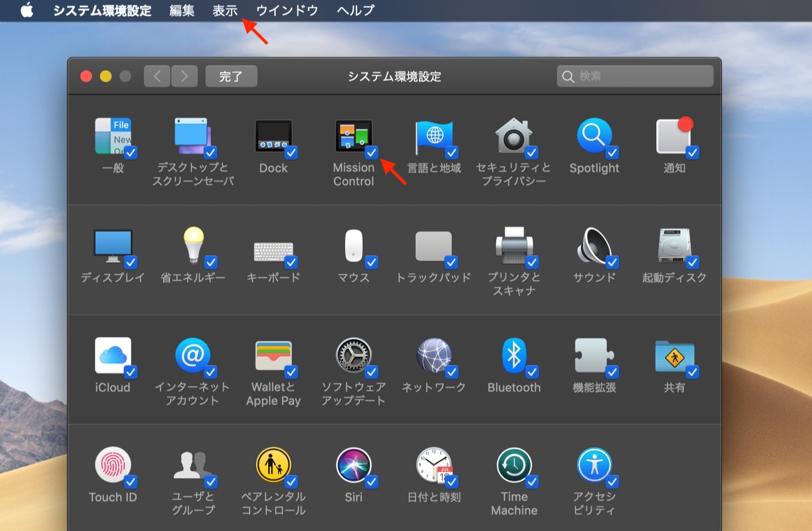The height and width of the screenshot is (531, 812).
Task: Open セキュリティとプライバシー house icon
Action: click(x=513, y=136)
